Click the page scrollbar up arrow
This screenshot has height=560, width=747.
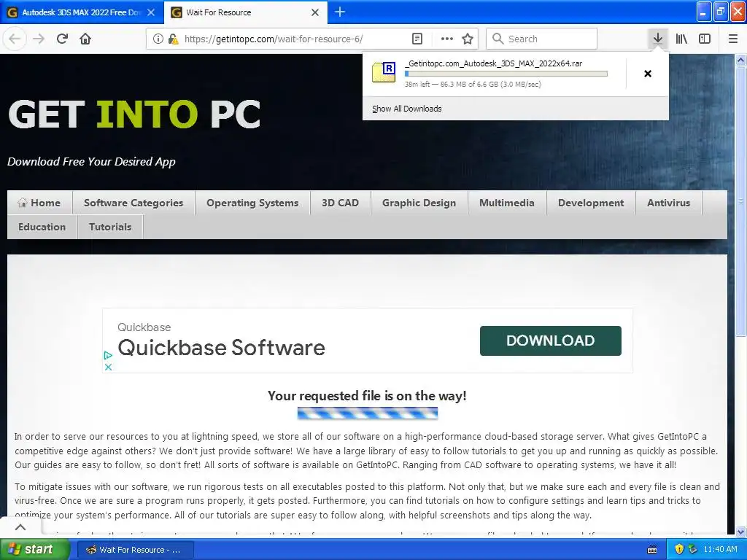740,60
